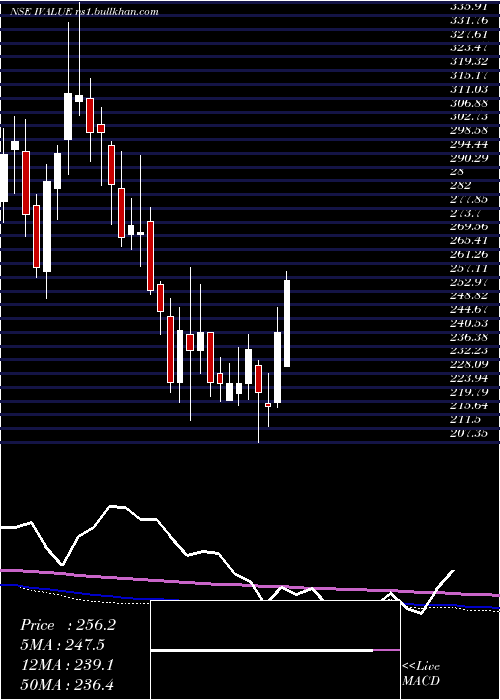Screen dimensions: 500x700
Task: Click the 315.17 axis value
Action: click(x=470, y=75)
